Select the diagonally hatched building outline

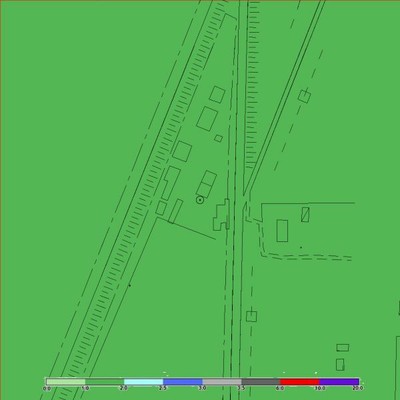[x=305, y=214]
